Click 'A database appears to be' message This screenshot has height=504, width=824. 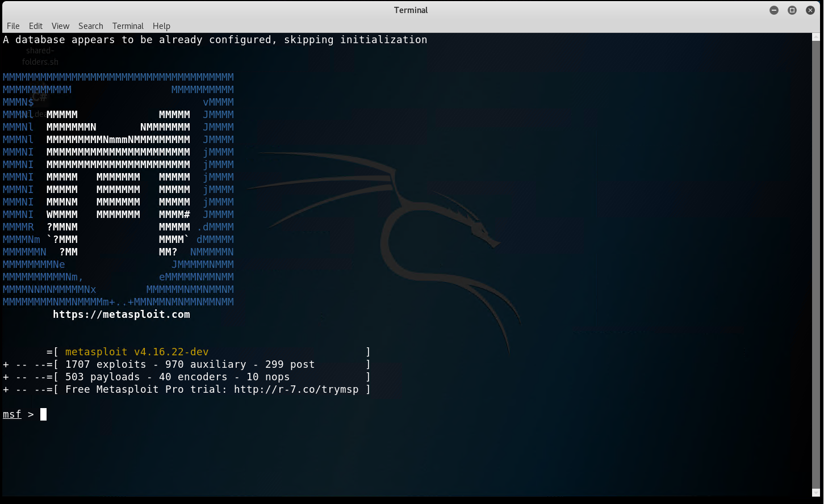[x=215, y=40]
